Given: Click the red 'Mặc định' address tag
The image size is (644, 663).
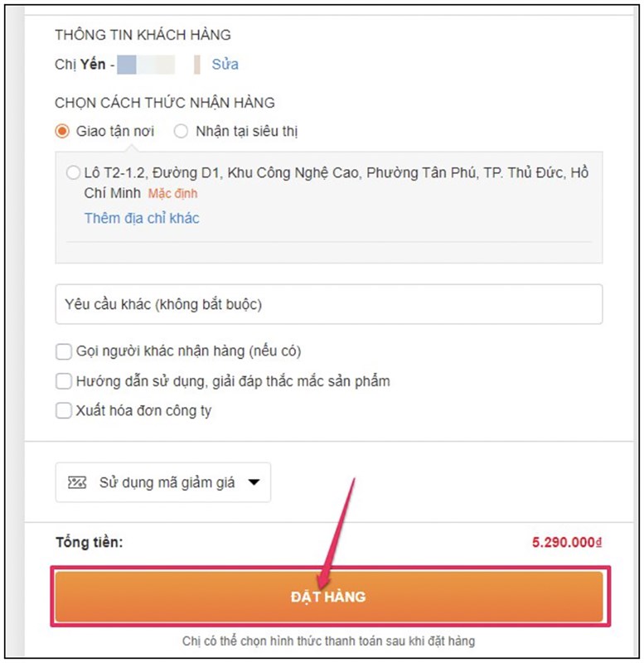Looking at the screenshot, I should click(x=172, y=194).
